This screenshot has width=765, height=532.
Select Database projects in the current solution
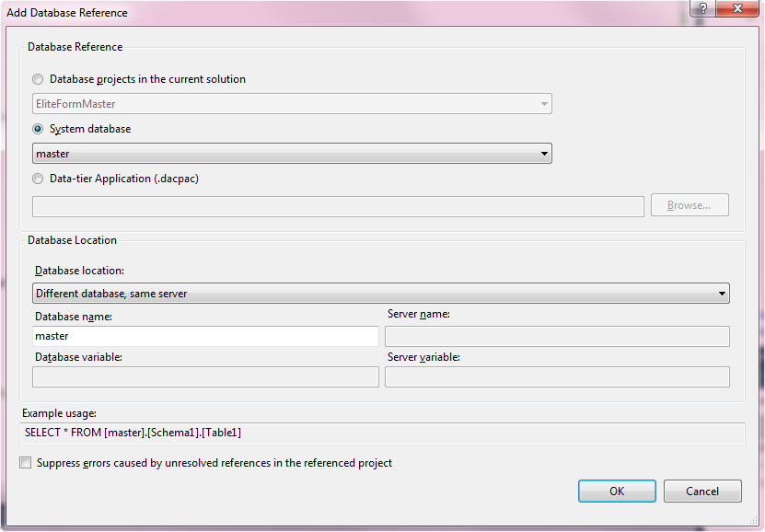tap(38, 79)
